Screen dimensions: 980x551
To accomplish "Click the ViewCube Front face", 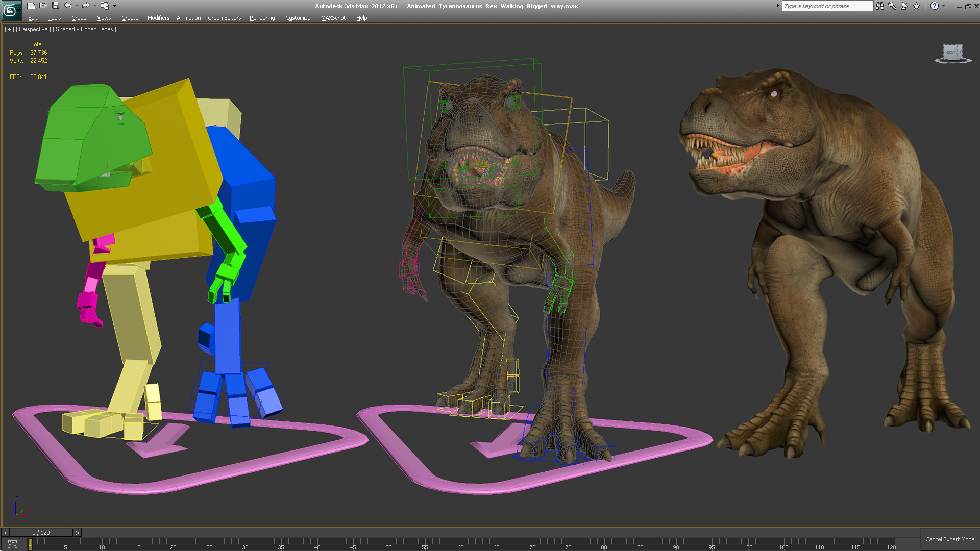I will (951, 52).
